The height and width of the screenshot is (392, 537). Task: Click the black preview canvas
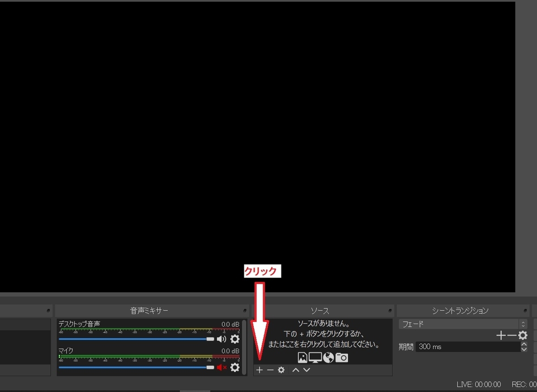click(x=257, y=147)
